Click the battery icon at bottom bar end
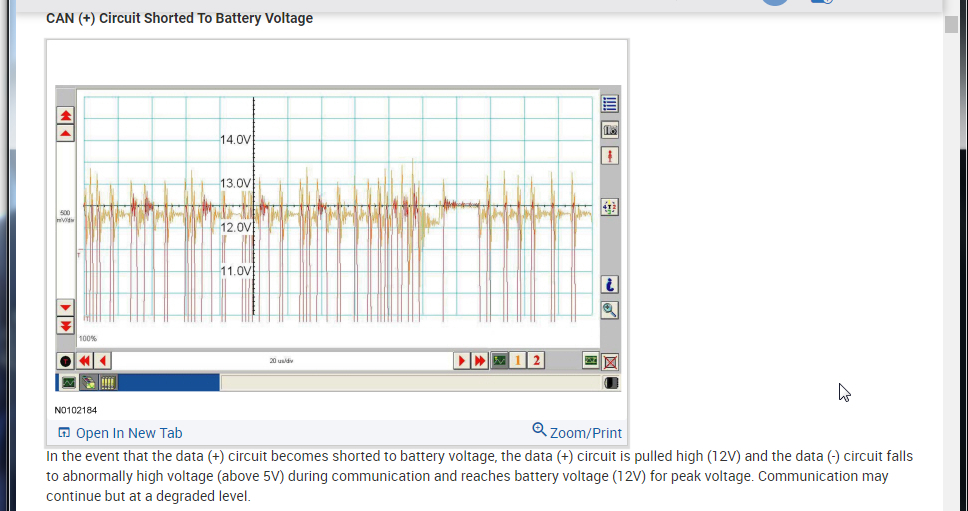Screen dimensions: 968x511 click(x=611, y=383)
